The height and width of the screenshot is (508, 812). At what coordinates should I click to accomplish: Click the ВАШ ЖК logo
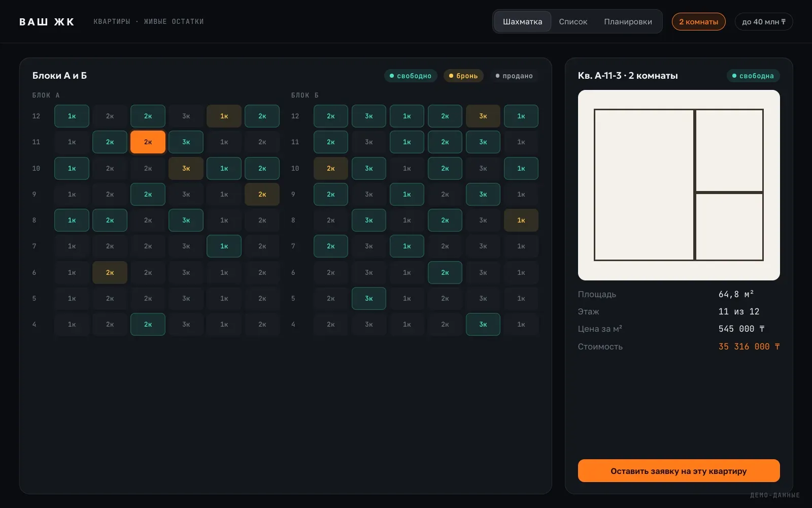(x=47, y=21)
